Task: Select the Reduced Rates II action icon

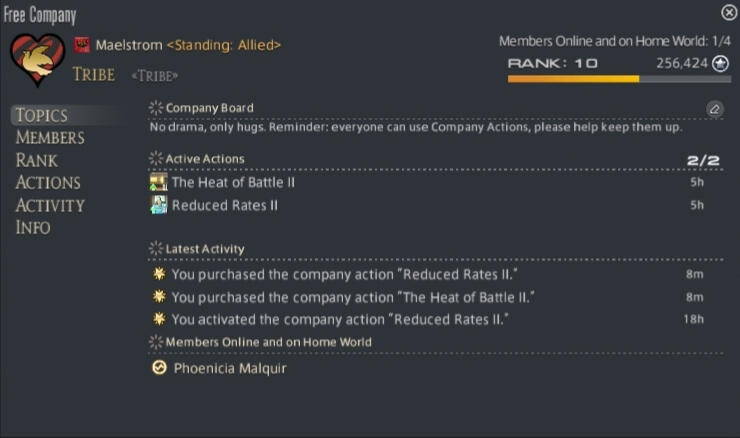Action: (x=159, y=205)
